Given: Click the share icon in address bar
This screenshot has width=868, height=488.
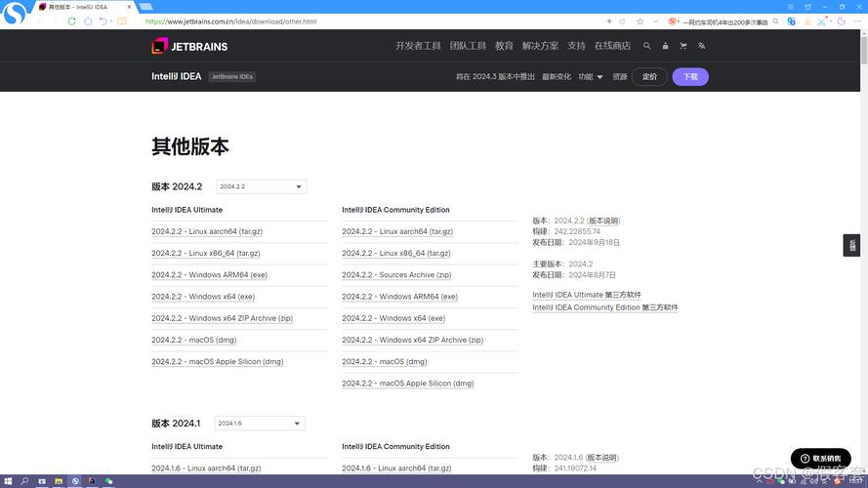Looking at the screenshot, I should [623, 21].
